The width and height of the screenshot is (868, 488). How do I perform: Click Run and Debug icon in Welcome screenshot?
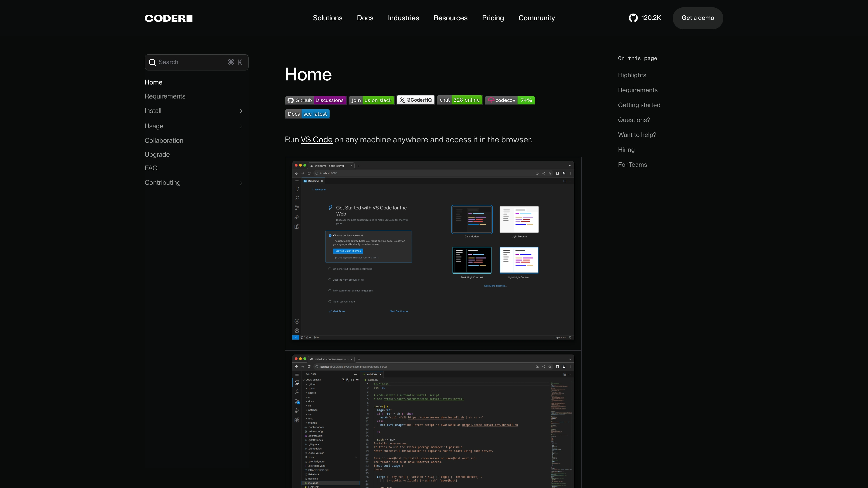[x=297, y=217]
